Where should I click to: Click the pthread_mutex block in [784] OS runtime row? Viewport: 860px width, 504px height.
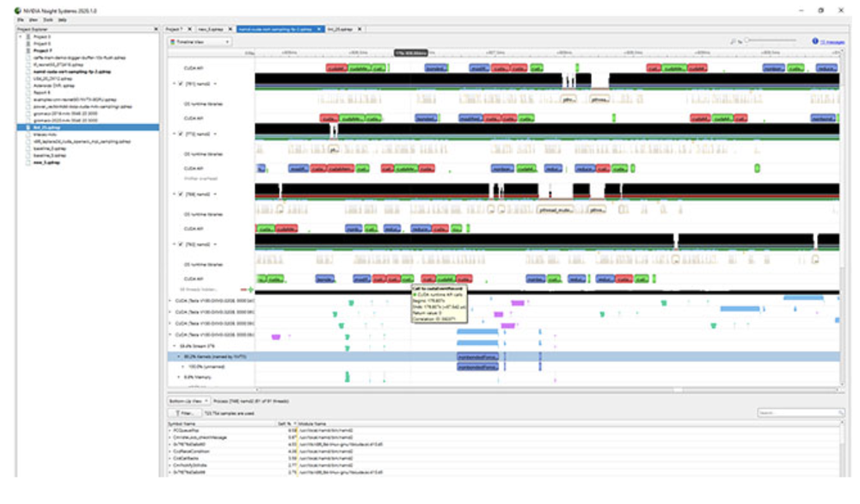[x=555, y=210]
